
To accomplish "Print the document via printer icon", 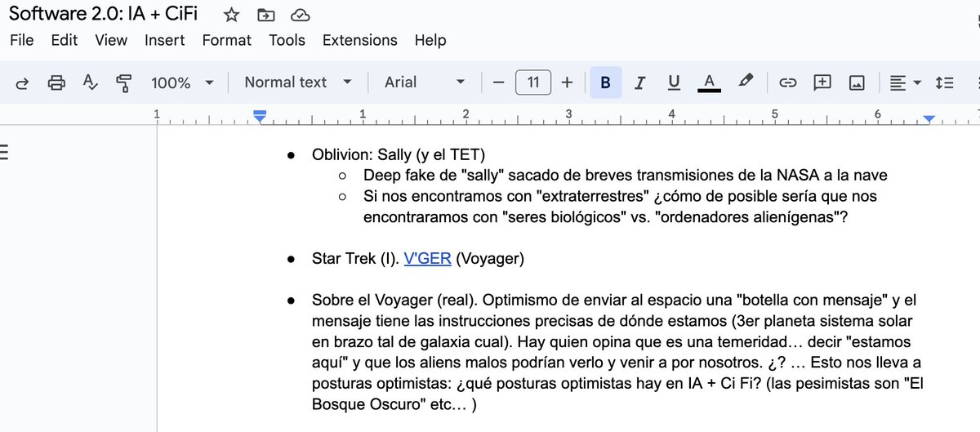I will [x=56, y=82].
